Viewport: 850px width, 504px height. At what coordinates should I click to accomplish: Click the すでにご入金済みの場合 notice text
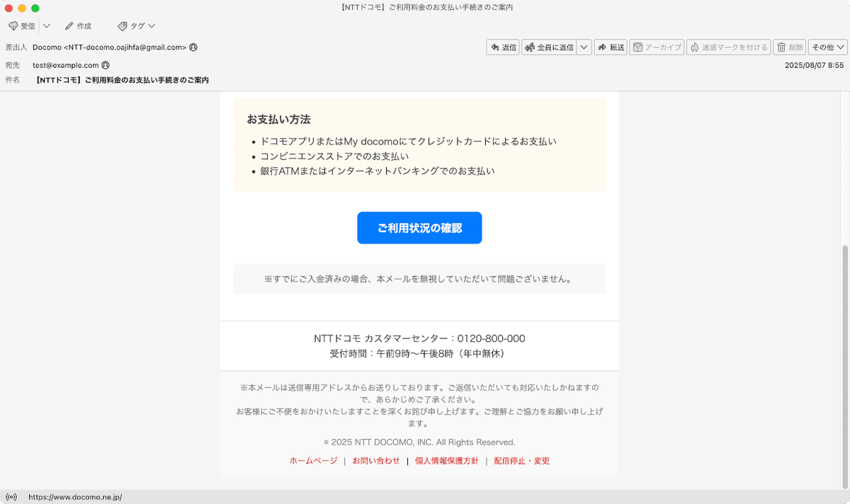[419, 279]
